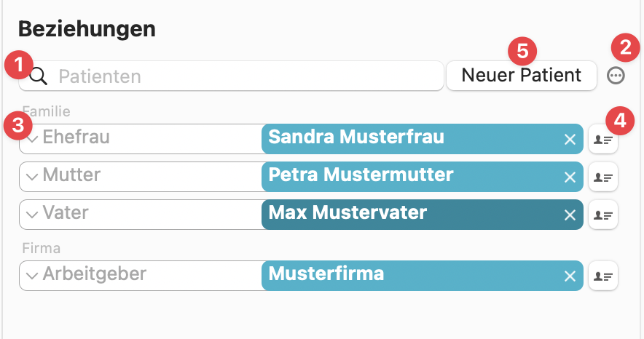Expand the Ehefrau relationship dropdown chevron

click(x=32, y=140)
